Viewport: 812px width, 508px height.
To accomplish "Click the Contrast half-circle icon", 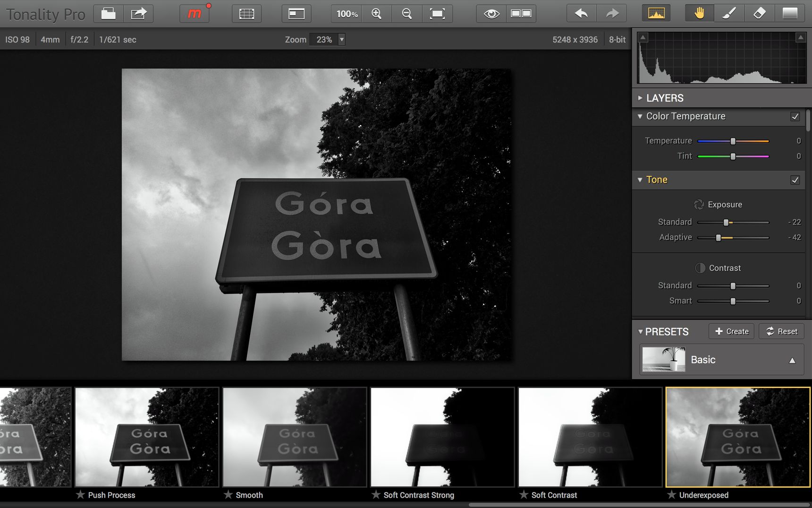I will [x=700, y=268].
